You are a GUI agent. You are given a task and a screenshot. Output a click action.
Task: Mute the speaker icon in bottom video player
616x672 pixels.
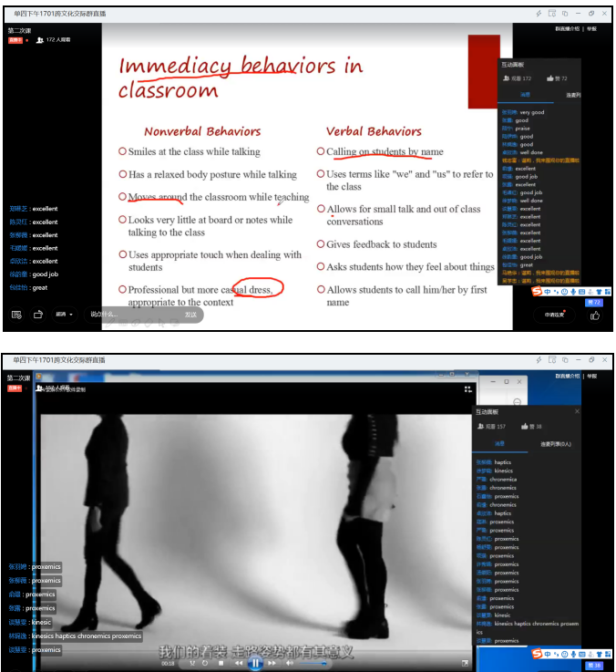point(290,663)
